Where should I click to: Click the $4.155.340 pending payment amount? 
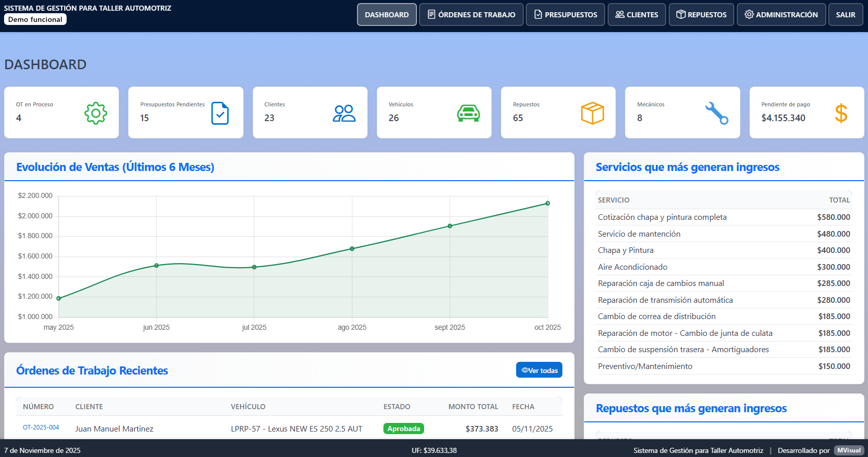coord(783,118)
